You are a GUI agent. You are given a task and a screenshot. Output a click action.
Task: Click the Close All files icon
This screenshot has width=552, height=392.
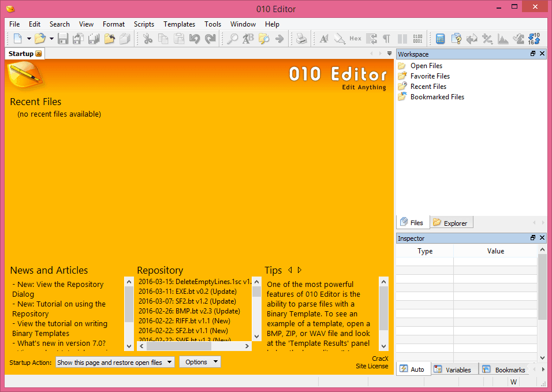[125, 38]
